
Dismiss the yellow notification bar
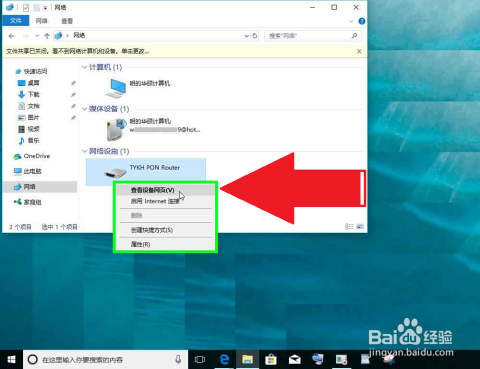(359, 51)
